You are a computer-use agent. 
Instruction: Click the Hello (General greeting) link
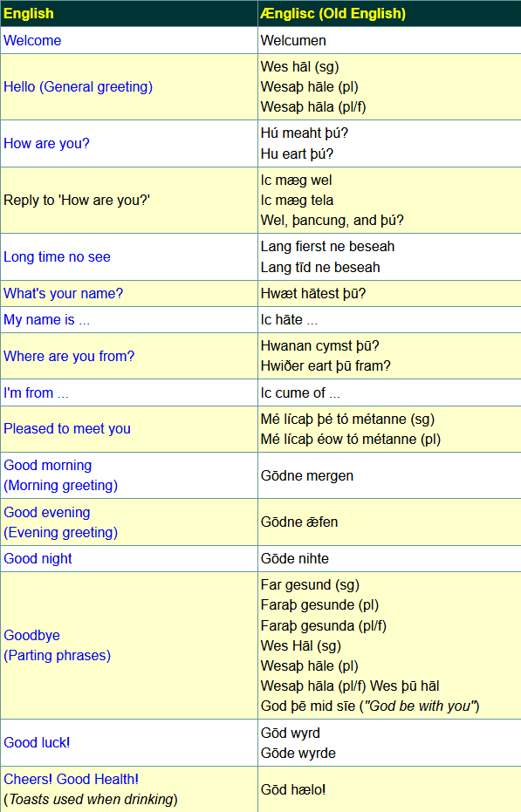tap(79, 86)
